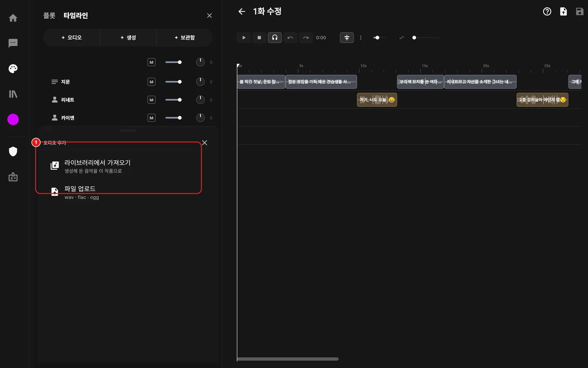Adjust the vertical zoom slider
588x368 pixels.
(x=379, y=38)
